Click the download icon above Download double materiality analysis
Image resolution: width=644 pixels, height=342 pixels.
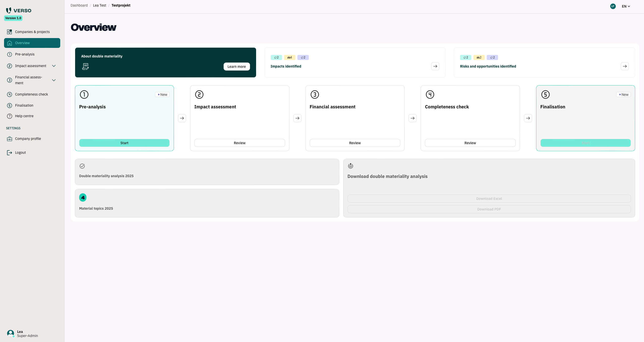point(351,166)
